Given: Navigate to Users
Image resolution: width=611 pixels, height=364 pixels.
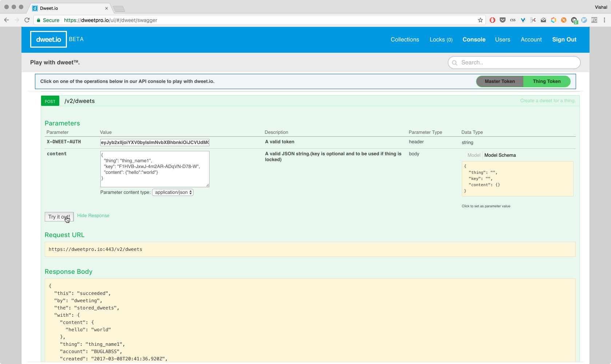Looking at the screenshot, I should click(503, 40).
